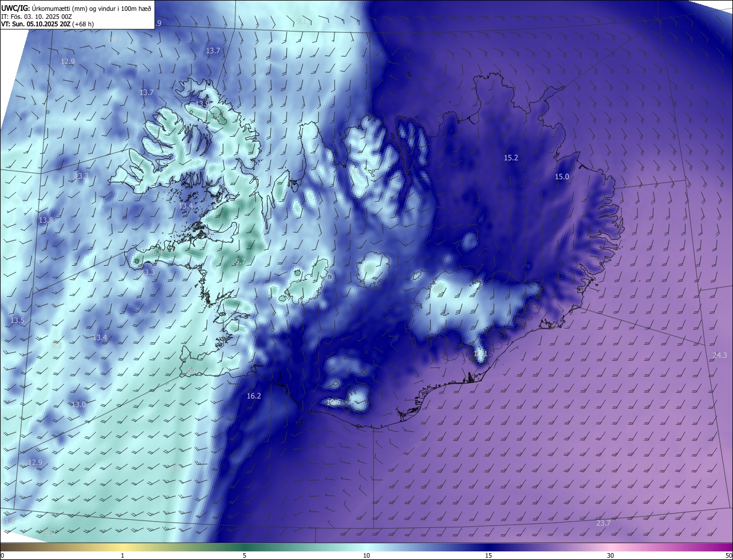Click the 14.1 value on the map
This screenshot has height=560, width=733.
pos(480,354)
